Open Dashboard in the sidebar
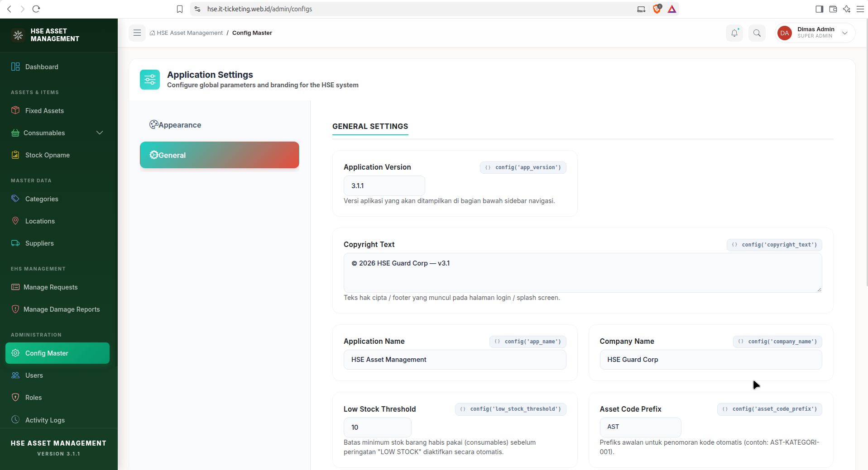 58,67
